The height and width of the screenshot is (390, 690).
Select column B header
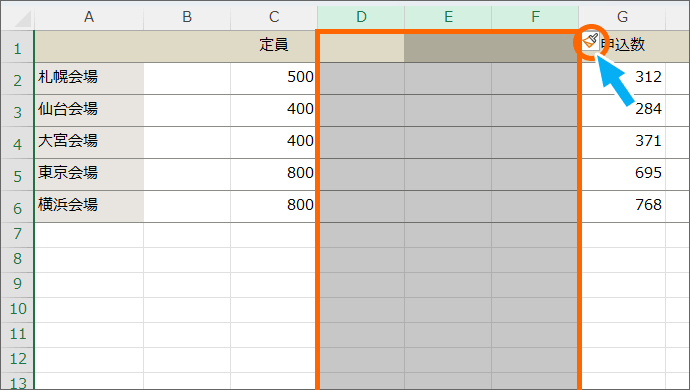click(187, 17)
